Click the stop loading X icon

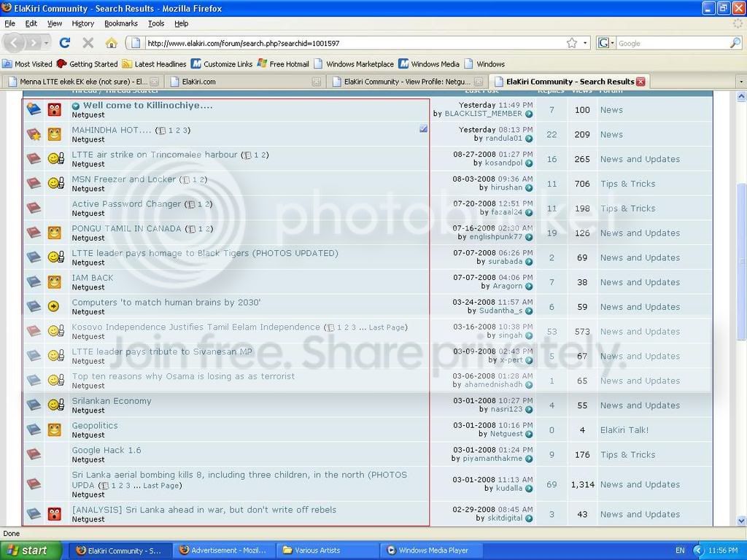(88, 43)
